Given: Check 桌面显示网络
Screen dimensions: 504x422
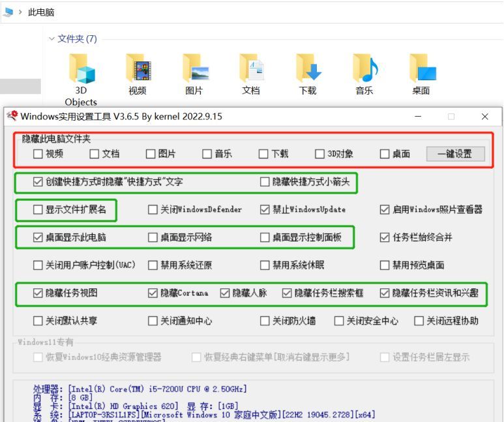Looking at the screenshot, I should [x=153, y=237].
